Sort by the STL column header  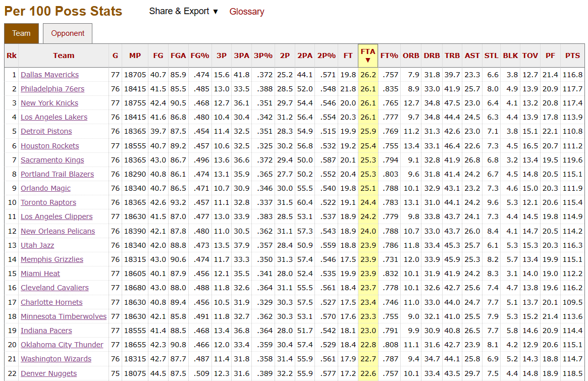pyautogui.click(x=491, y=56)
